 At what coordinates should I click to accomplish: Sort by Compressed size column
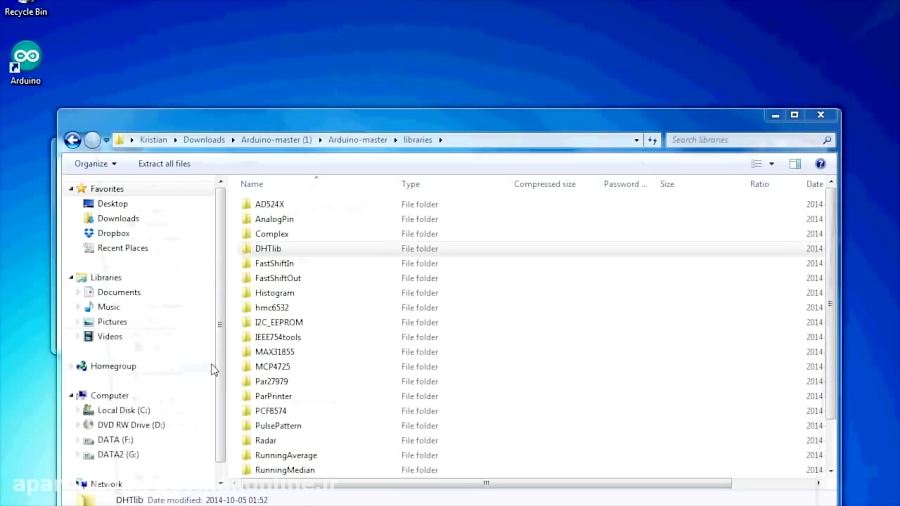[x=545, y=184]
